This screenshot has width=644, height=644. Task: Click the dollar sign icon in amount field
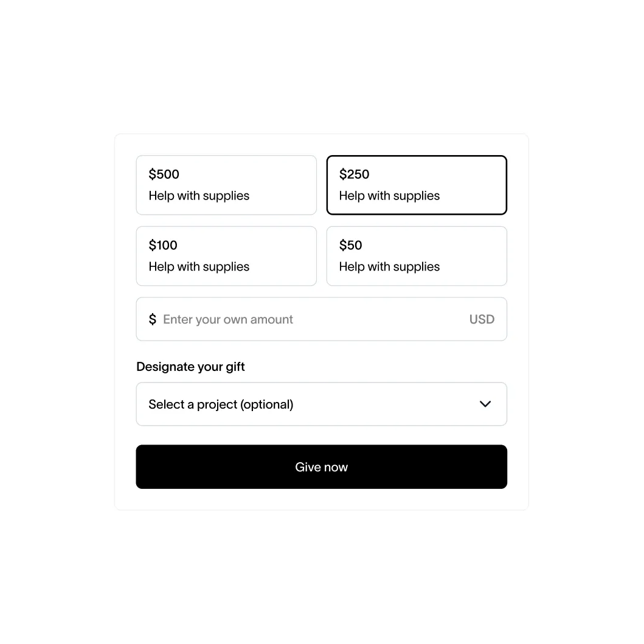click(153, 319)
